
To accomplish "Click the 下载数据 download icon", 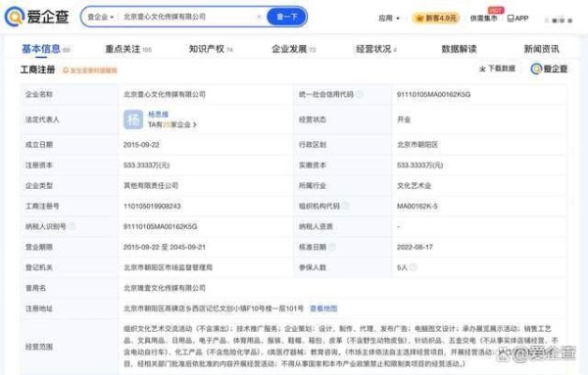I will [482, 69].
